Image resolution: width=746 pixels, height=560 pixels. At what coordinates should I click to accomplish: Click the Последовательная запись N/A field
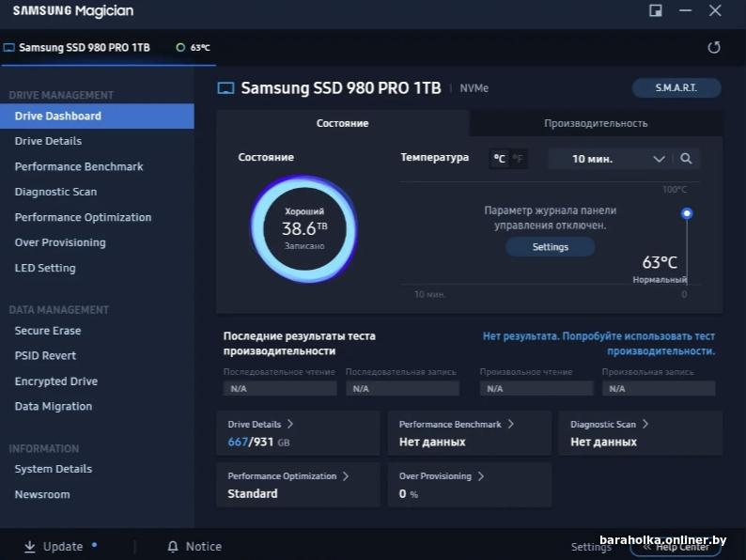click(402, 389)
